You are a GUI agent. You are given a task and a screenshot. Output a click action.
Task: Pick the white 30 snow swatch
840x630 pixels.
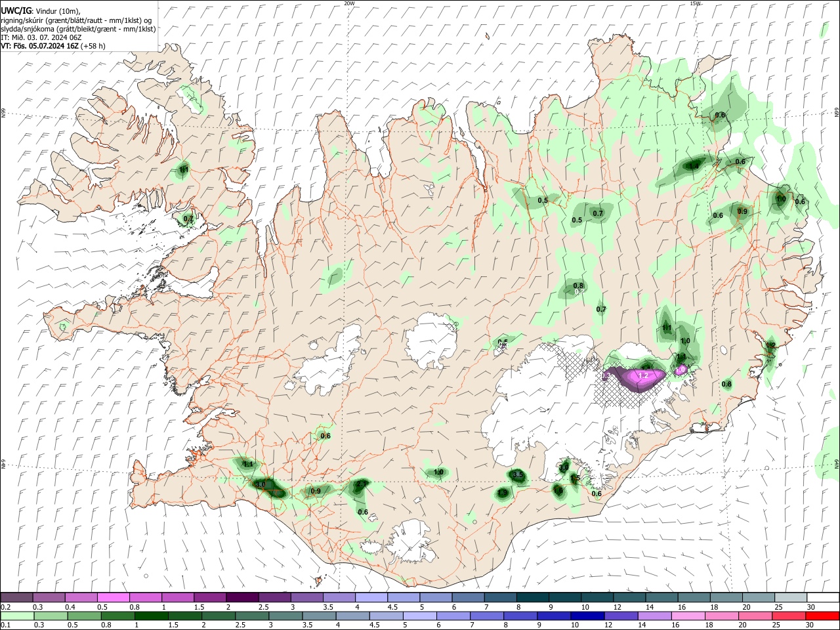point(822,597)
